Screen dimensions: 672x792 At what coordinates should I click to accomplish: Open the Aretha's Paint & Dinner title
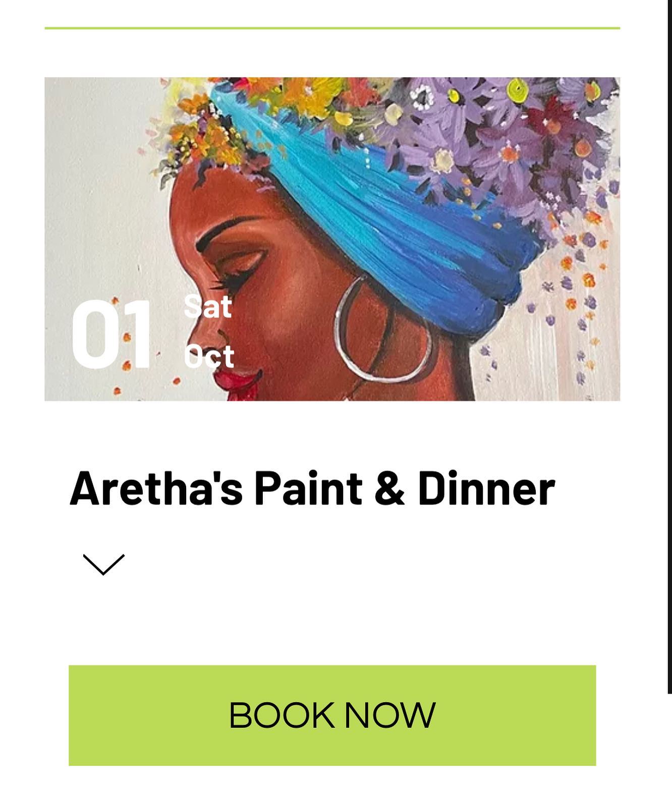(x=312, y=488)
